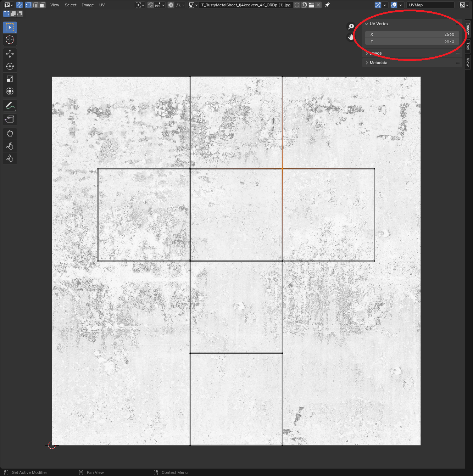Switch to vertex select mode

click(x=28, y=5)
